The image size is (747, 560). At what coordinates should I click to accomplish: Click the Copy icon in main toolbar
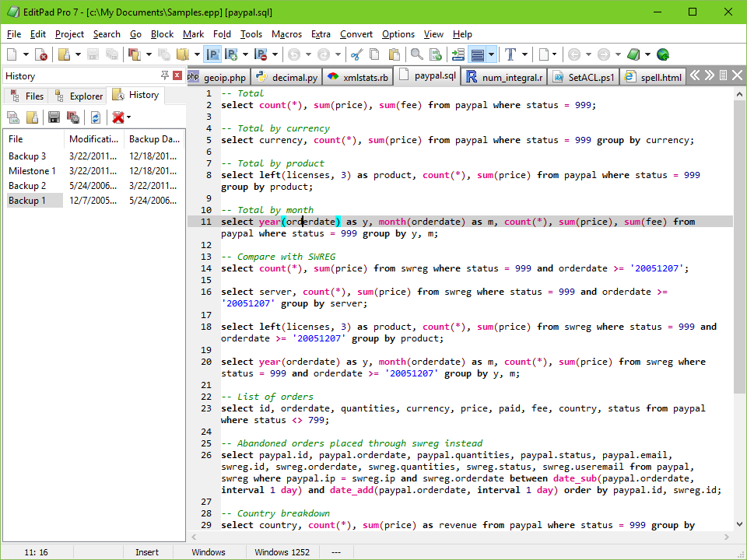[375, 54]
